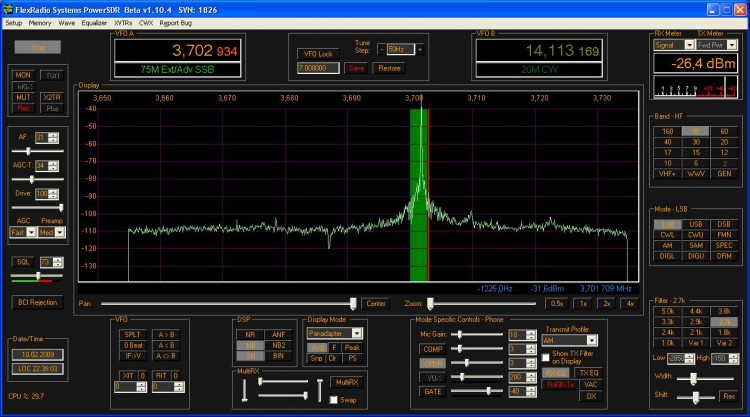Click the Center pan button
This screenshot has width=750, height=417.
tap(376, 304)
